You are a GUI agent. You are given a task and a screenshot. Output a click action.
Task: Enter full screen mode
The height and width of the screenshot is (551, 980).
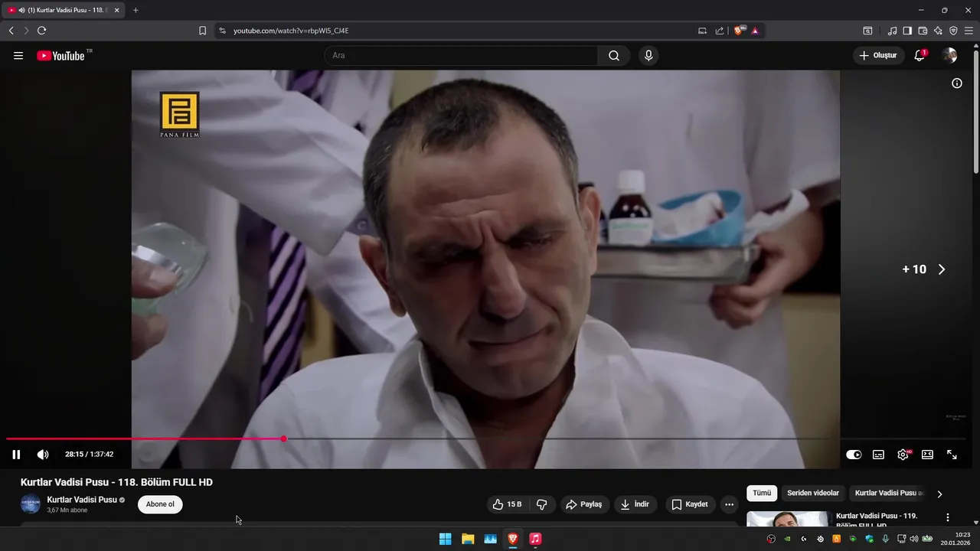(952, 455)
